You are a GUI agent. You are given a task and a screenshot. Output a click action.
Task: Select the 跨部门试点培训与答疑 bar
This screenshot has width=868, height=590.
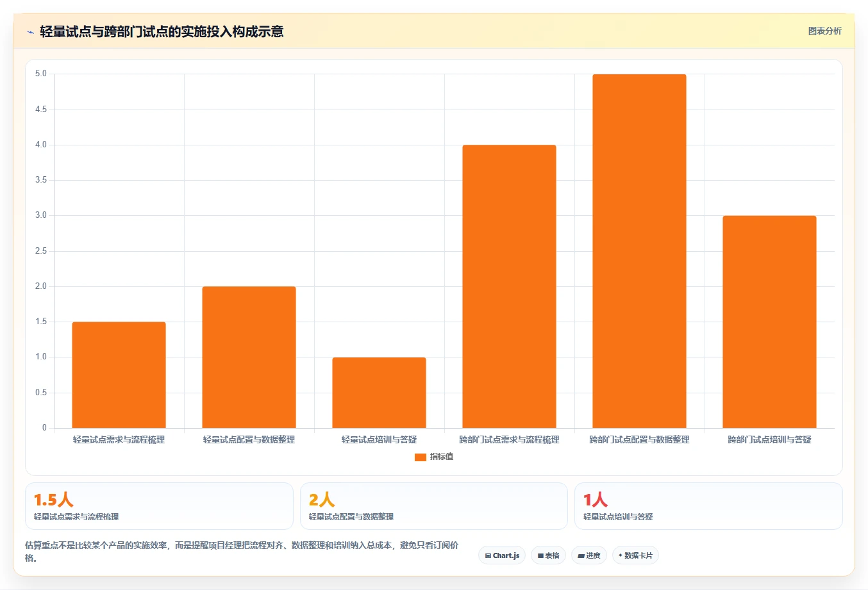[x=769, y=322]
